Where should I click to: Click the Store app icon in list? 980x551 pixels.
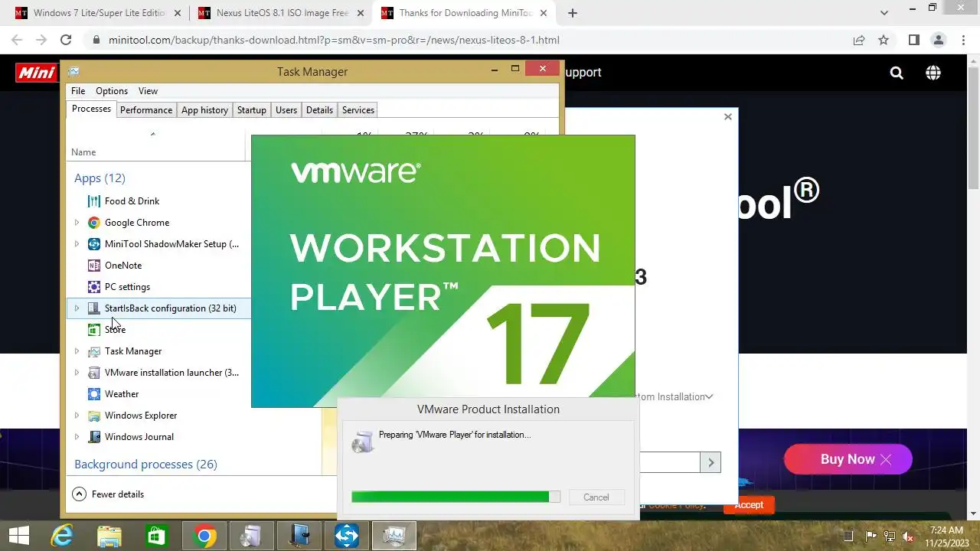coord(93,330)
